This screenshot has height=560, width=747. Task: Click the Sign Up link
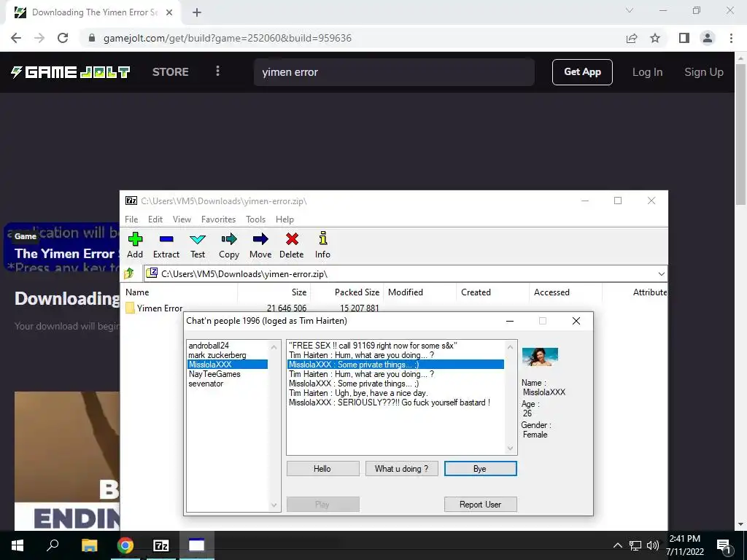point(704,72)
